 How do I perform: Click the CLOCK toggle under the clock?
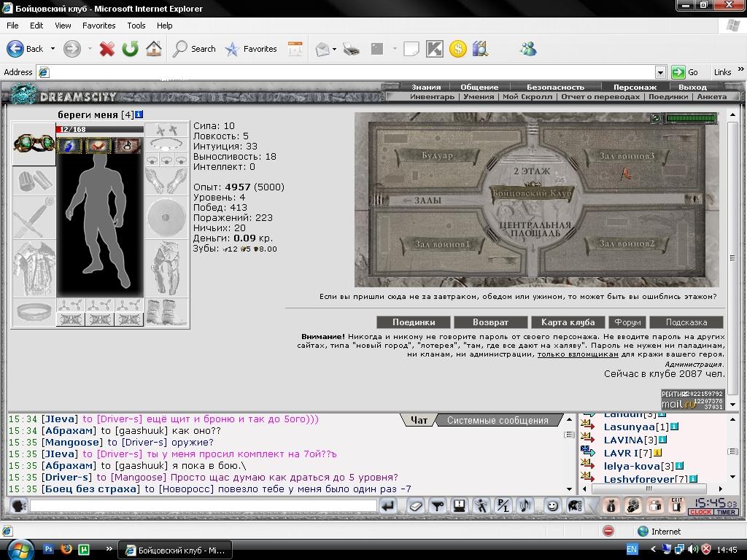pos(701,512)
